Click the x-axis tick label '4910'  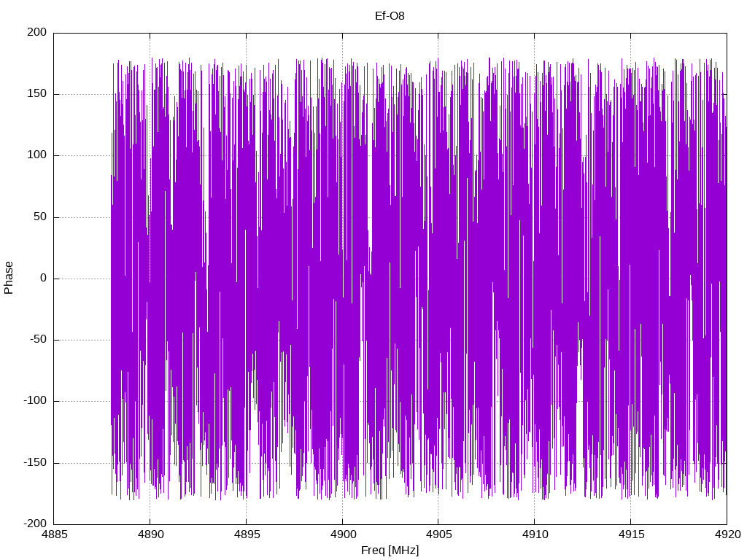click(535, 534)
